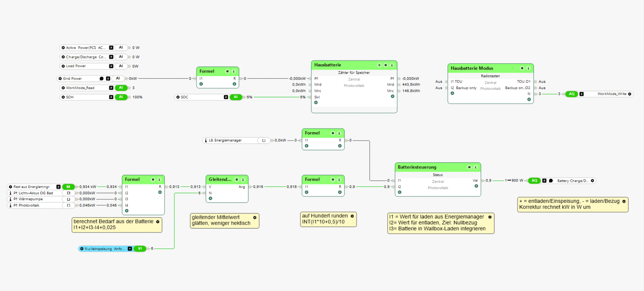Viewport: 644px width, 291px height.
Task: Click gear icon on Battery Charge/D... output
Action: 592,181
